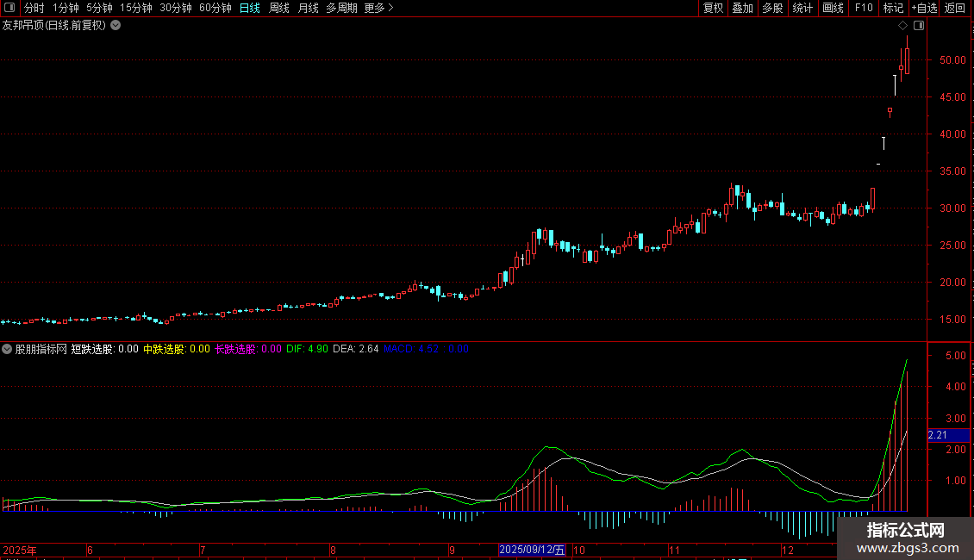Open F10 company info
The image size is (974, 560).
tap(864, 8)
